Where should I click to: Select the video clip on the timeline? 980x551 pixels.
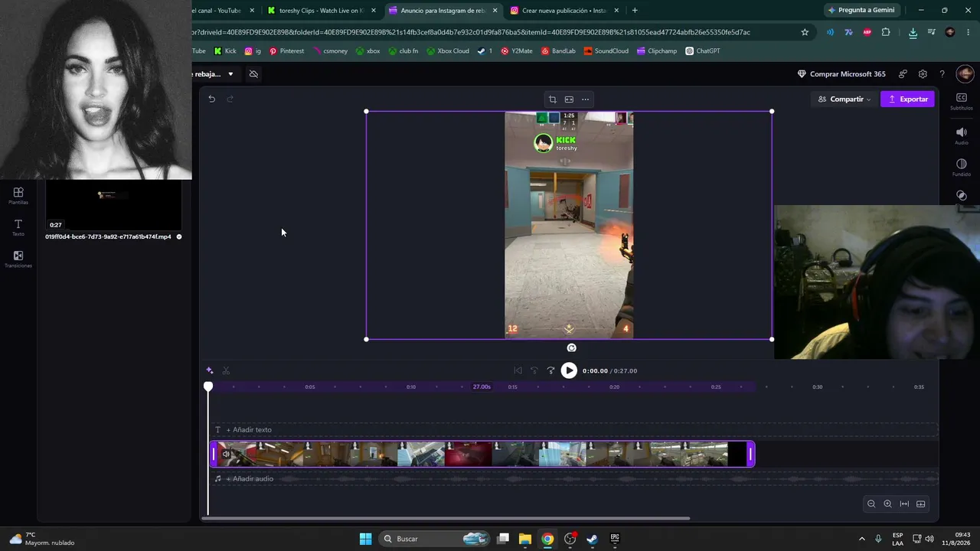pos(482,455)
